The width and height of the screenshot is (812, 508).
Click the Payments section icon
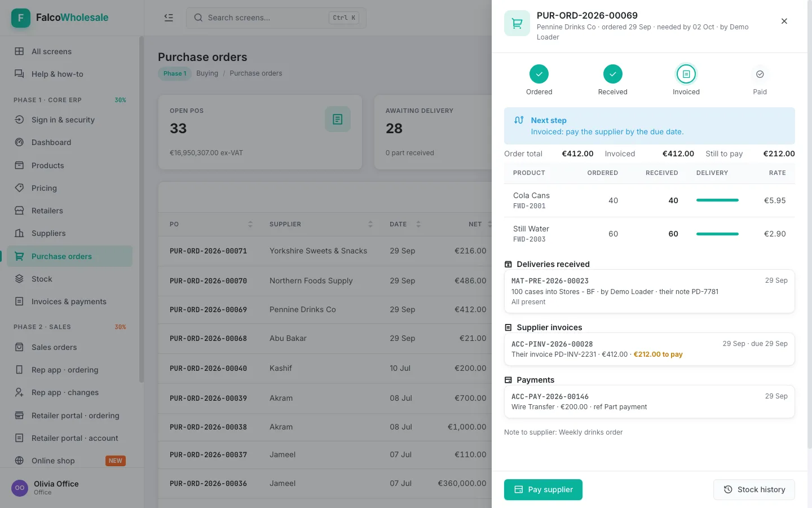pyautogui.click(x=508, y=380)
